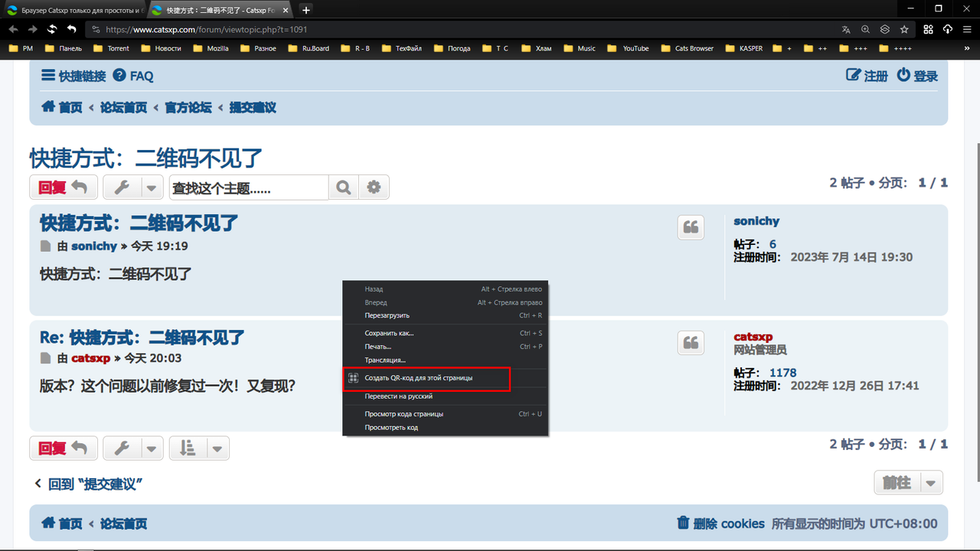
Task: Click the bottom wrench topic tools button
Action: tap(133, 448)
